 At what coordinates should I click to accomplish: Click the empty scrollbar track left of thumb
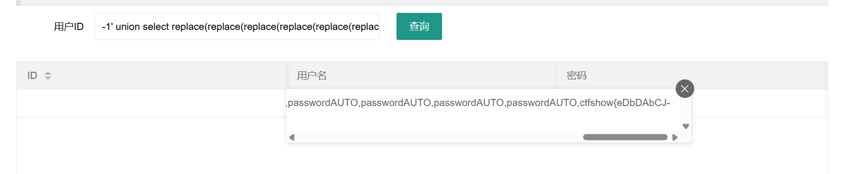[x=439, y=137]
